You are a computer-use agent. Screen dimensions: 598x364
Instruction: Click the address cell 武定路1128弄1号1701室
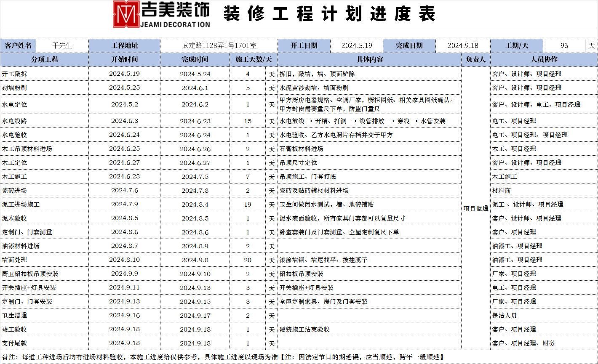pyautogui.click(x=219, y=45)
